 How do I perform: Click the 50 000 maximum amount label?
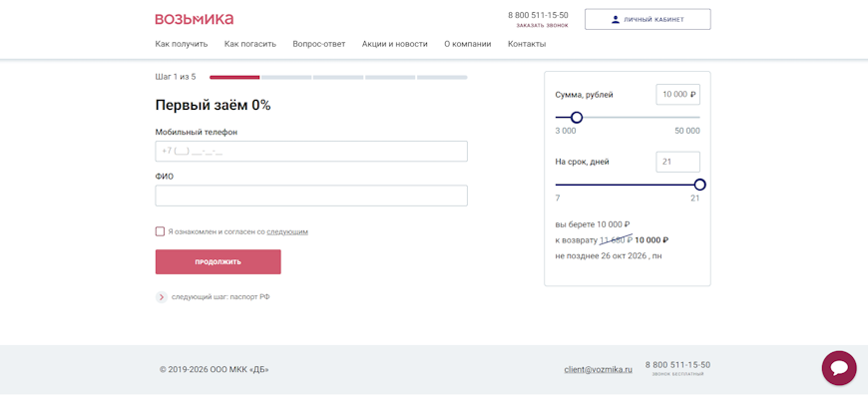tap(685, 131)
